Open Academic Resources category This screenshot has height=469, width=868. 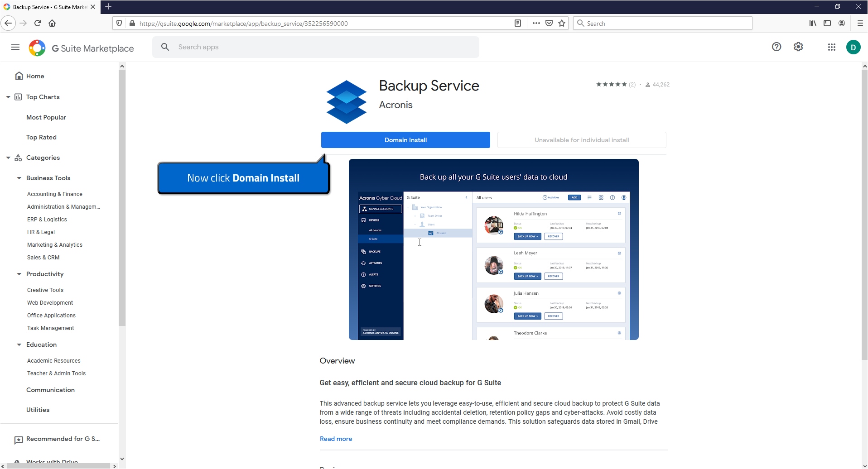click(x=54, y=361)
